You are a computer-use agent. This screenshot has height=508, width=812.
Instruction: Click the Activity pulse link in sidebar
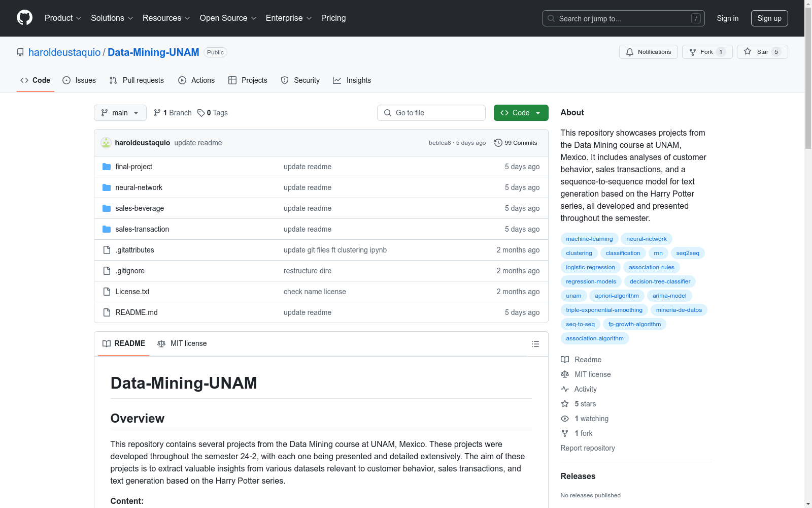[x=585, y=389]
